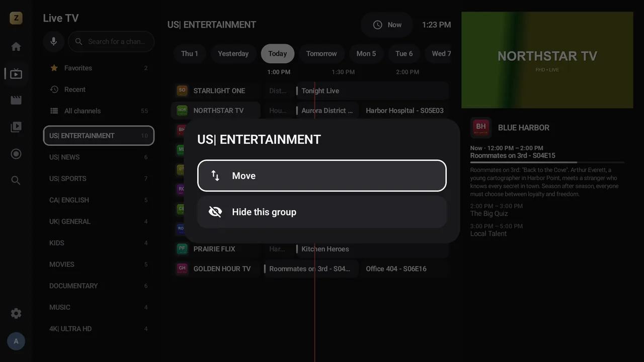This screenshot has width=644, height=362.
Task: Select the Live TV icon in the sidebar
Action: coord(16,74)
